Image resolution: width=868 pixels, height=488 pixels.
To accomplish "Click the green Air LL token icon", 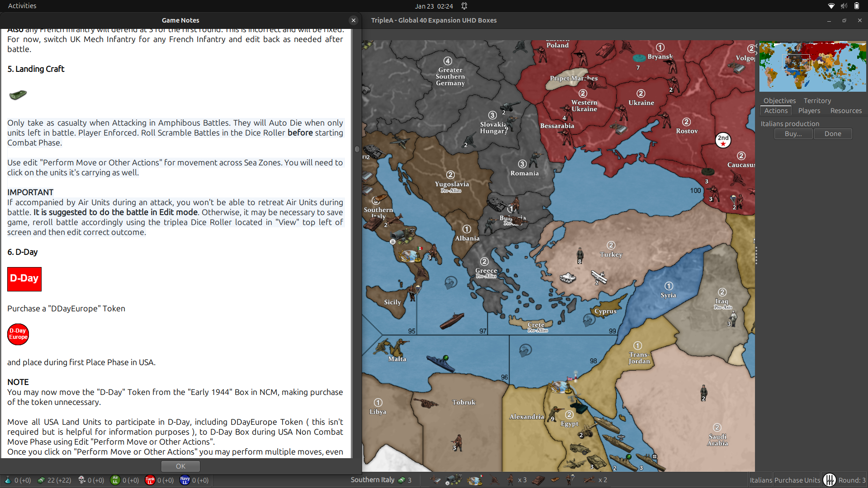I will 115,480.
